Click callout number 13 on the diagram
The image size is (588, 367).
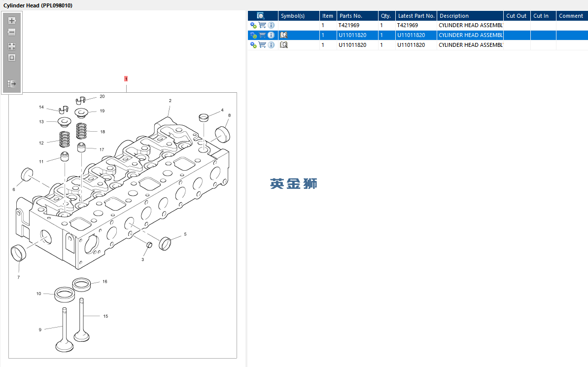[x=41, y=121]
